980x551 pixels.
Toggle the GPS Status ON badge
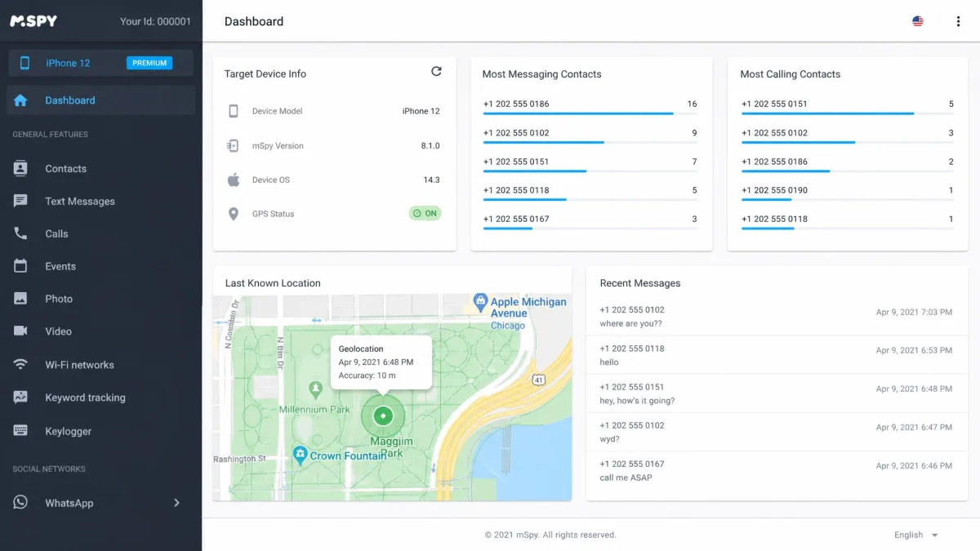[425, 213]
